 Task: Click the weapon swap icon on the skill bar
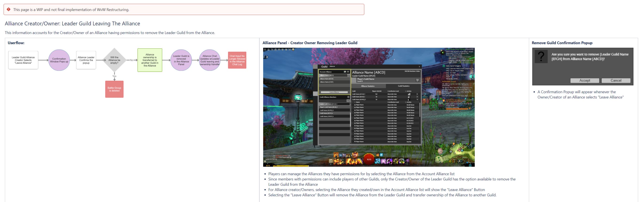point(331,161)
